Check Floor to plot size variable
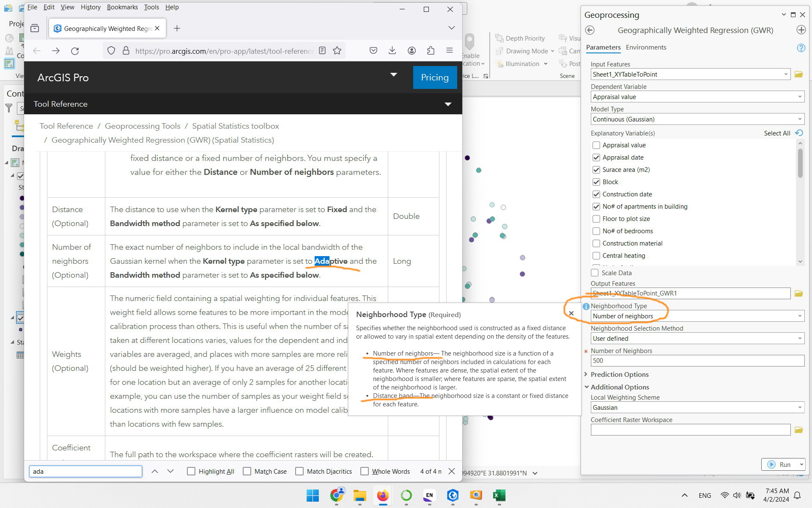Viewport: 812px width, 508px height. pos(596,219)
